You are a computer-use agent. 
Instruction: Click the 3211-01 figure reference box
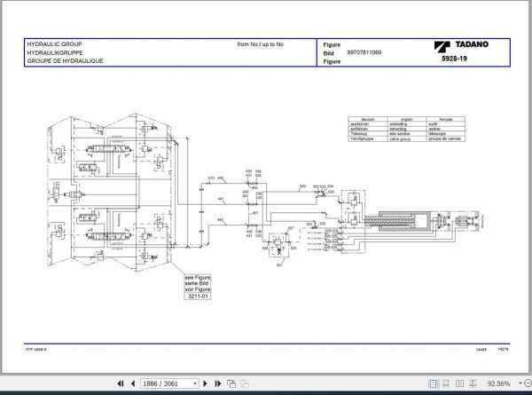198,296
